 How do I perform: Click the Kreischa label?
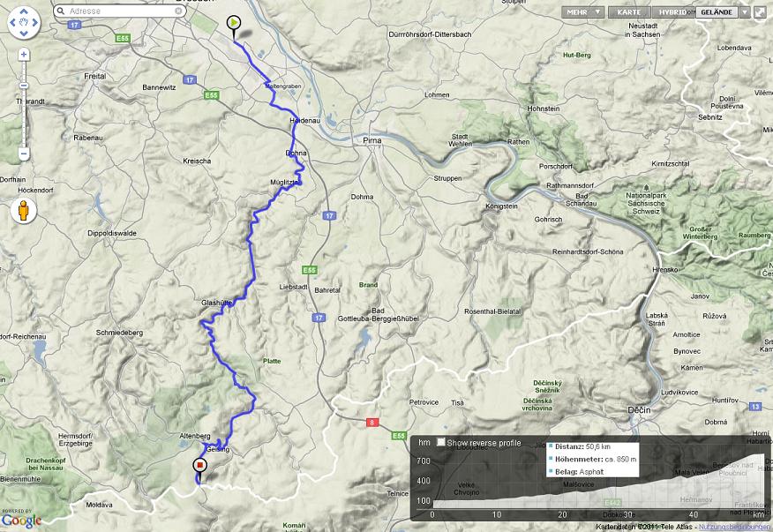(197, 161)
